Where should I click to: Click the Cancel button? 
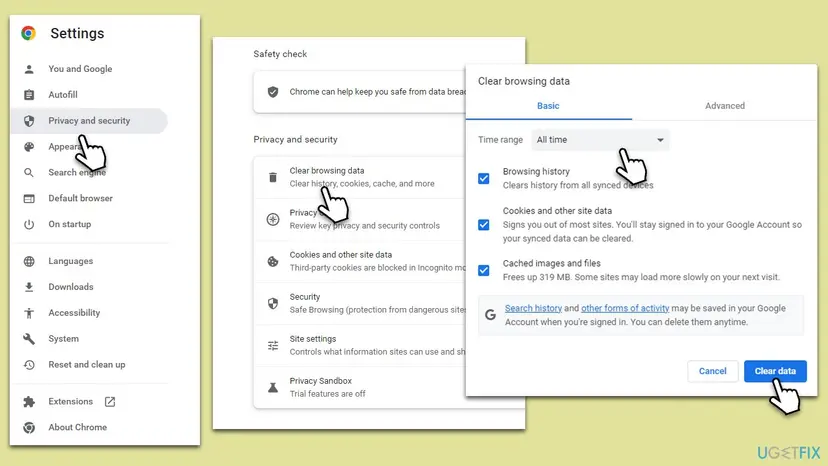pyautogui.click(x=712, y=371)
